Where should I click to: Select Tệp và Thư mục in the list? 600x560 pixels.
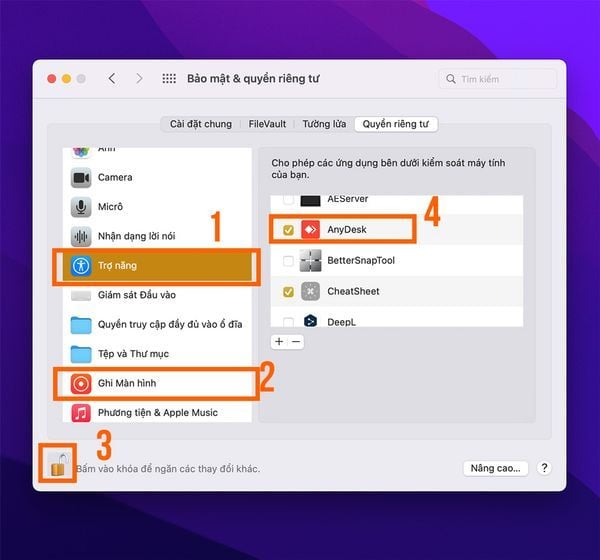coord(133,354)
